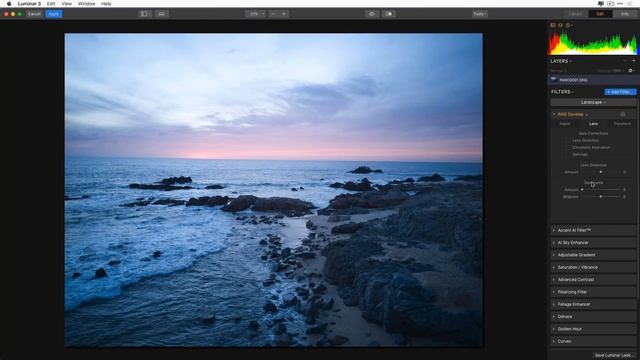Click the Lens Distortion Amount slider
Screen dimensions: 640x360
click(x=601, y=172)
